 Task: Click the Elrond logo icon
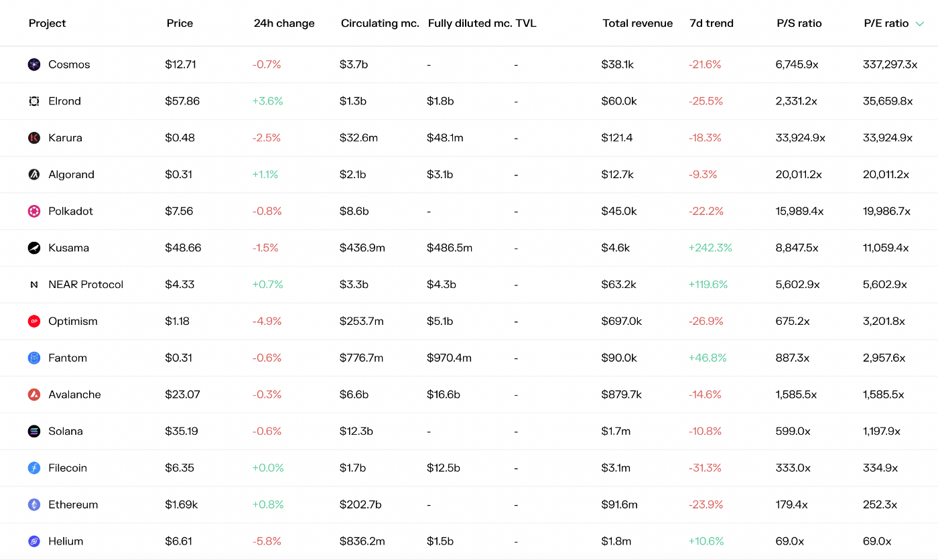click(x=34, y=101)
